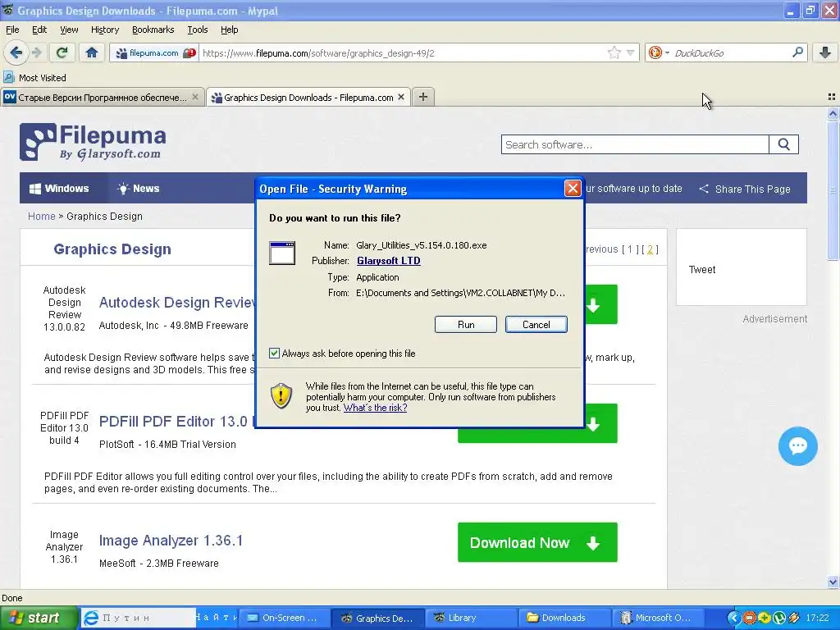Close the Security Warning dialog
The height and width of the screenshot is (630, 840).
(573, 189)
